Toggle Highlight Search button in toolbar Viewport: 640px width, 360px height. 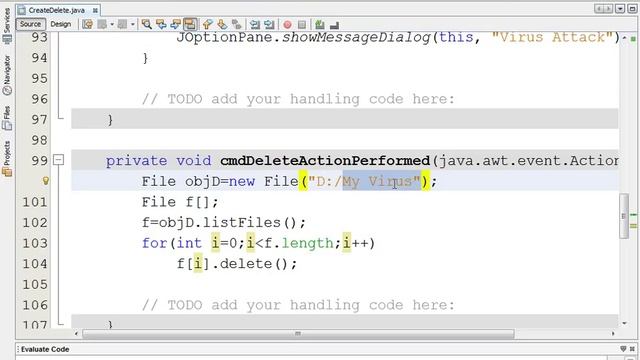click(190, 24)
